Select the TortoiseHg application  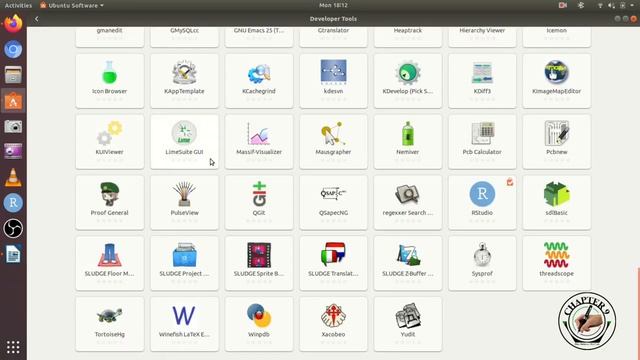(109, 324)
